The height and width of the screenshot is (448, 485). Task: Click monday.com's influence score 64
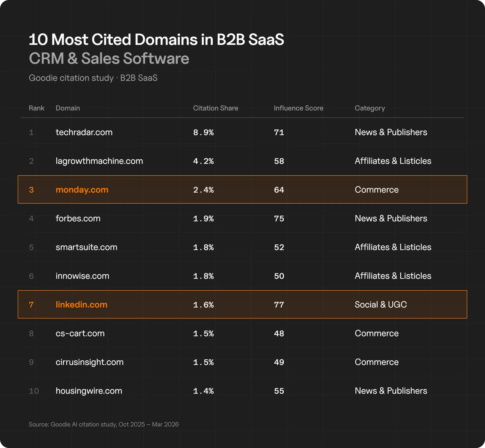click(279, 190)
